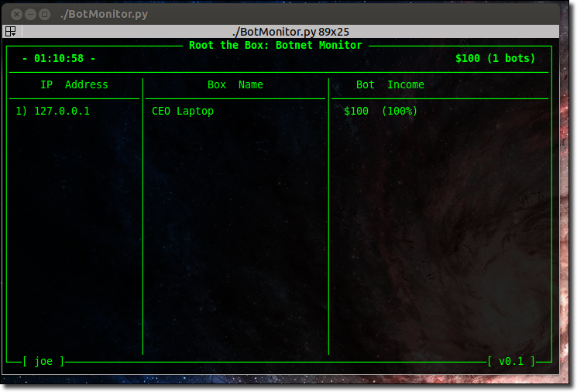
Task: Click the IP Address column header
Action: [x=74, y=85]
